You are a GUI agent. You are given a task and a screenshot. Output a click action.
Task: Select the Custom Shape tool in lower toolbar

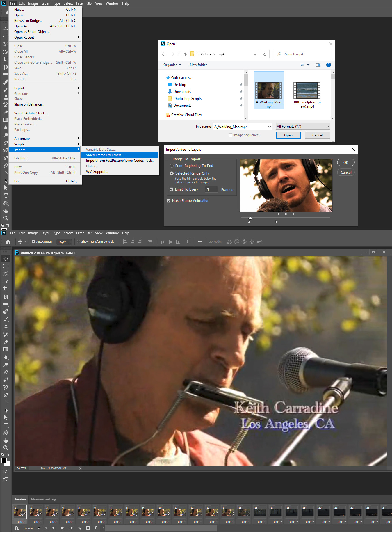(6, 433)
